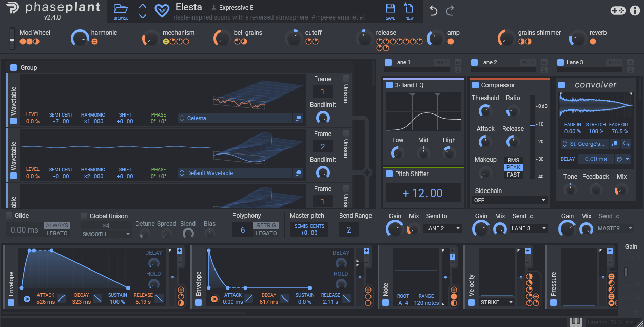Select RETRIG polyphony mode
The width and height of the screenshot is (644, 327).
click(x=266, y=226)
